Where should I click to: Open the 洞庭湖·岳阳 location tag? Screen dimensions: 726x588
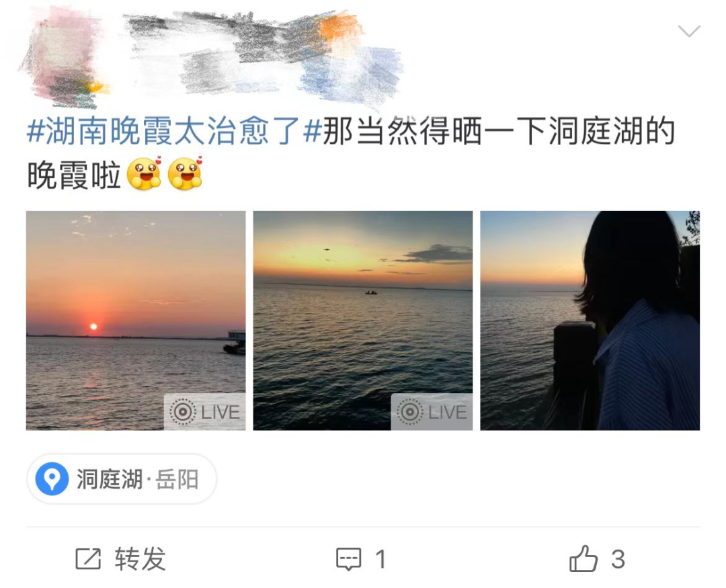pos(122,478)
